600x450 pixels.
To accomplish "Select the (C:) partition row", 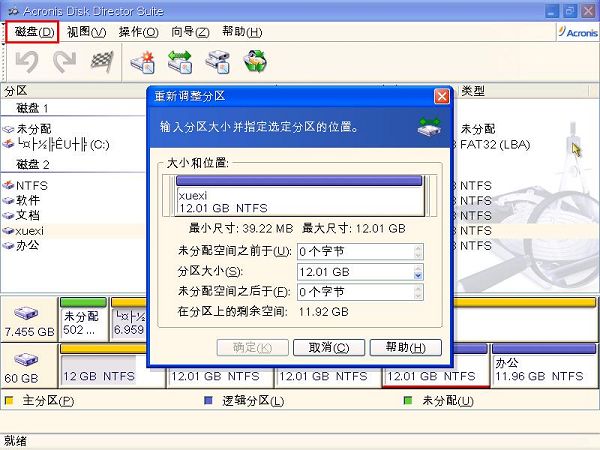I will [x=73, y=145].
